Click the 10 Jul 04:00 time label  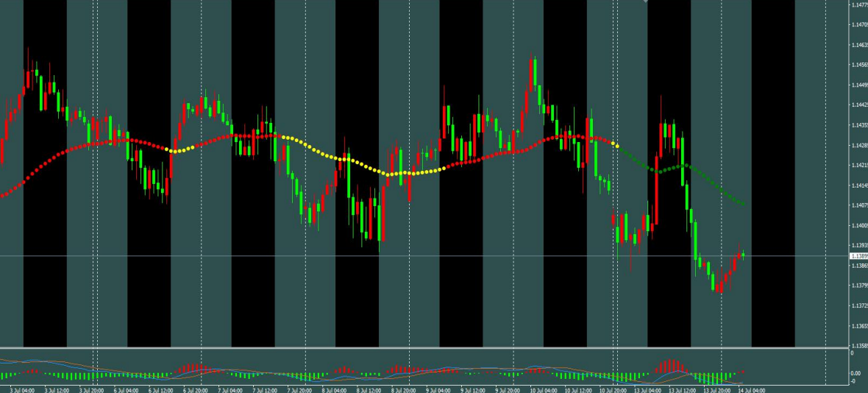(544, 390)
